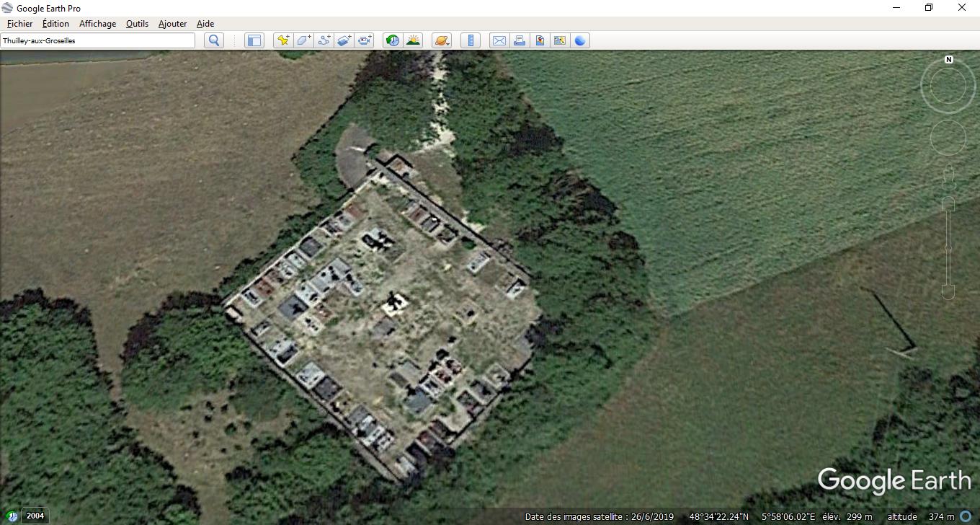Click the zoom-out end of zoom slider
The width and height of the screenshot is (980, 525).
pyautogui.click(x=948, y=291)
